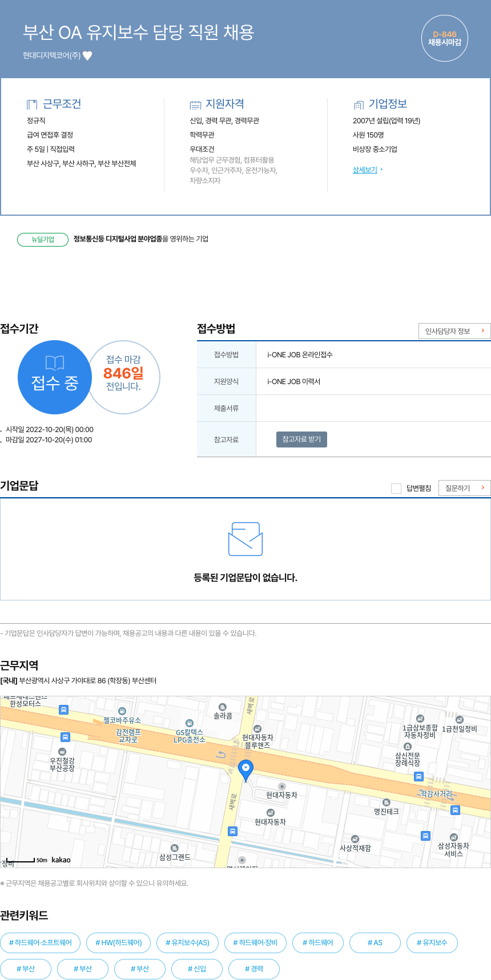Click the 사상적재함 map marker icon
The image size is (491, 980).
pos(355,839)
